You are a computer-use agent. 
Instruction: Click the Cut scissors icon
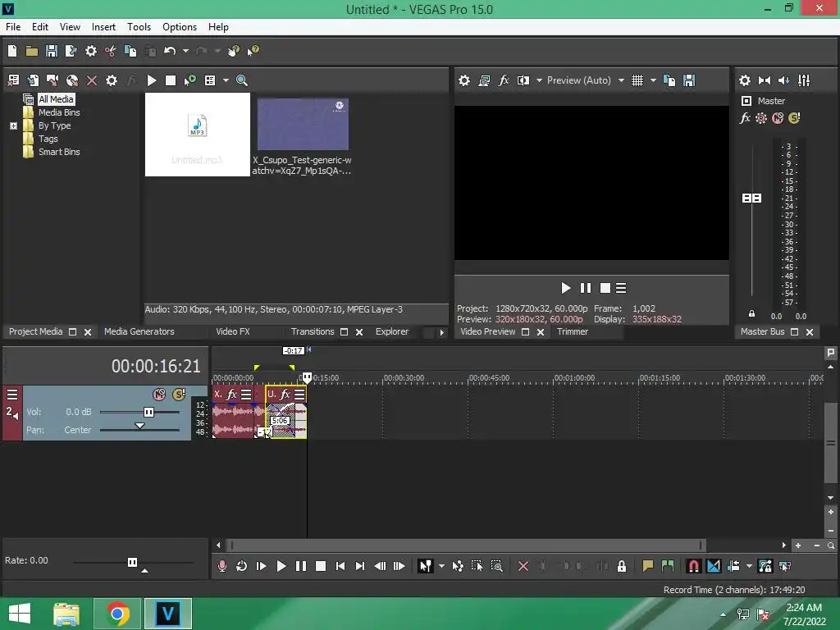point(111,51)
